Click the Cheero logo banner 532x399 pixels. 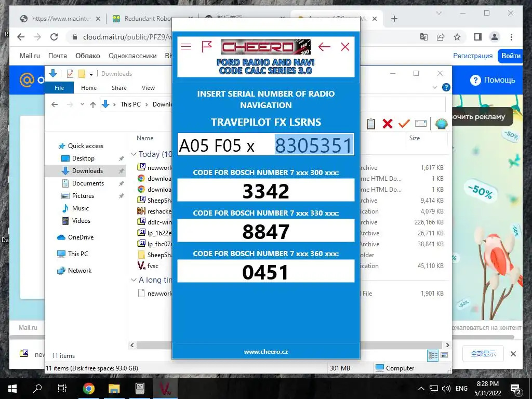[265, 47]
